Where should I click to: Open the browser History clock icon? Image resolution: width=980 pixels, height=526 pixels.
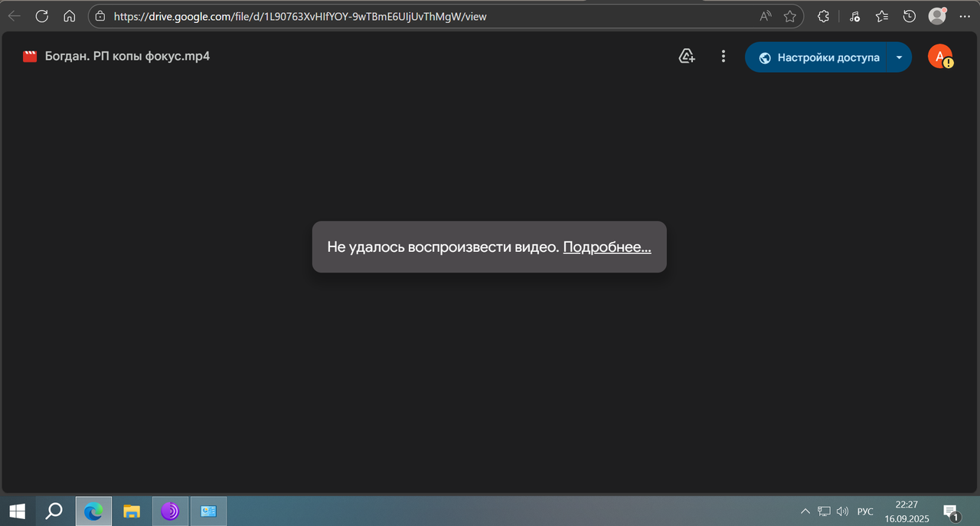tap(909, 16)
